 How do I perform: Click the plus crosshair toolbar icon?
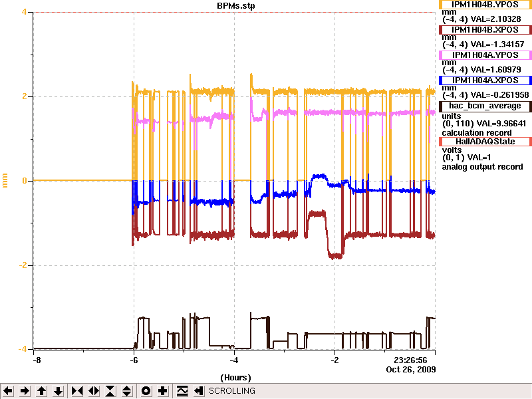tap(162, 391)
